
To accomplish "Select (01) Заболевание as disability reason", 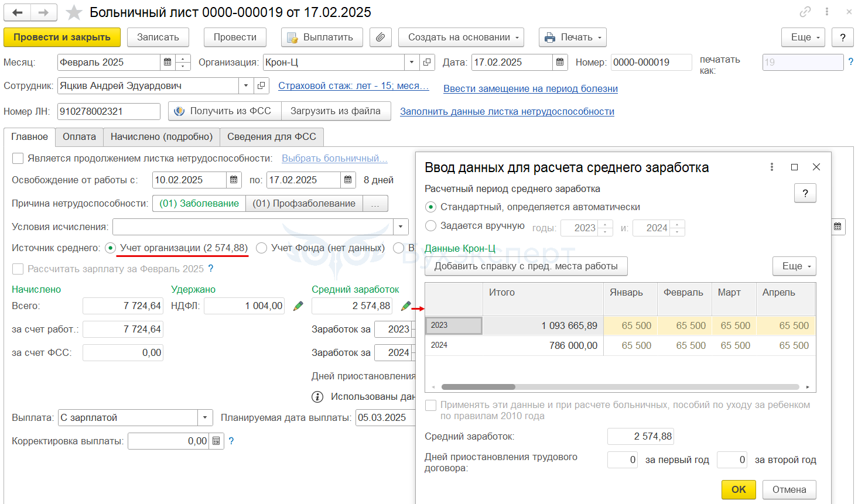I will [199, 204].
